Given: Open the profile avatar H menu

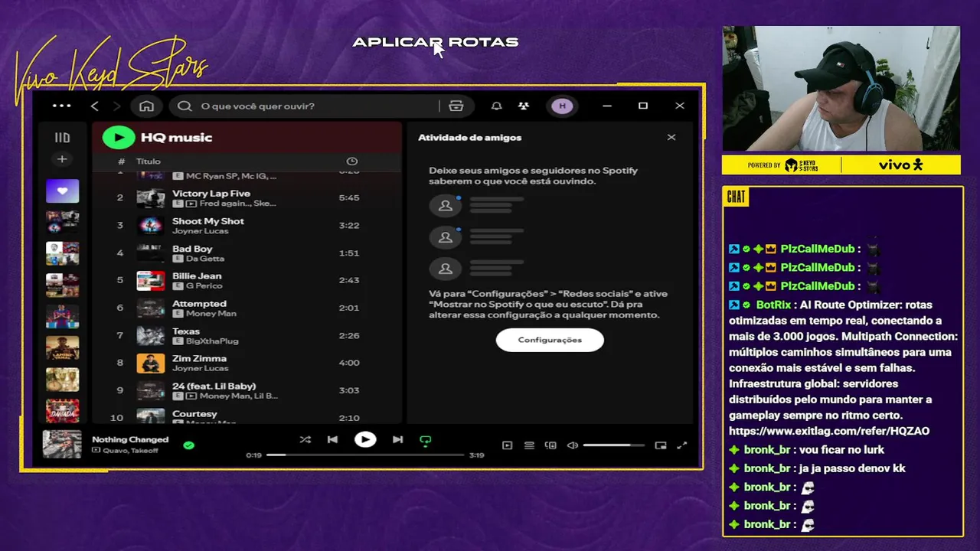Looking at the screenshot, I should [563, 106].
